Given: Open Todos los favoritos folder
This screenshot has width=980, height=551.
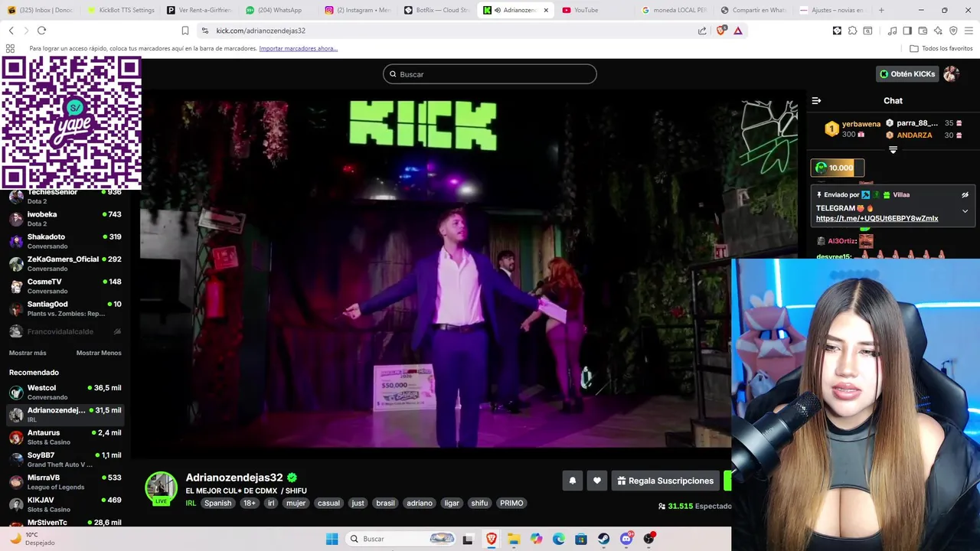Looking at the screenshot, I should click(941, 48).
